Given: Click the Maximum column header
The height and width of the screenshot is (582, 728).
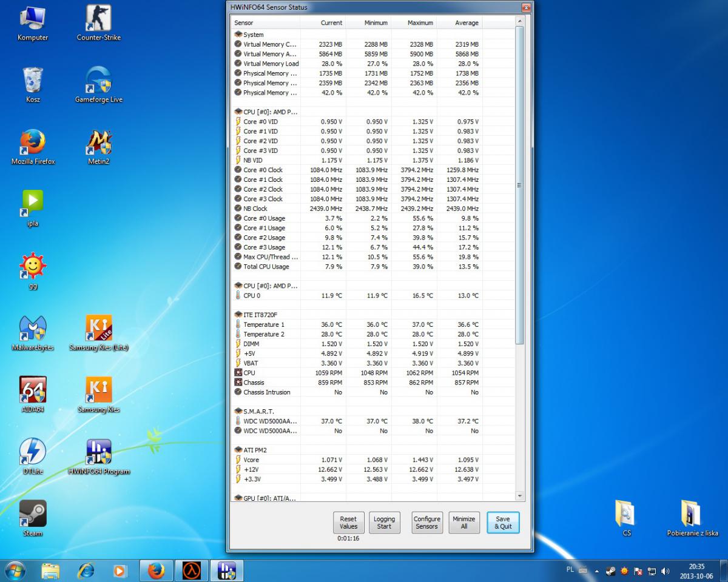Looking at the screenshot, I should (x=414, y=22).
